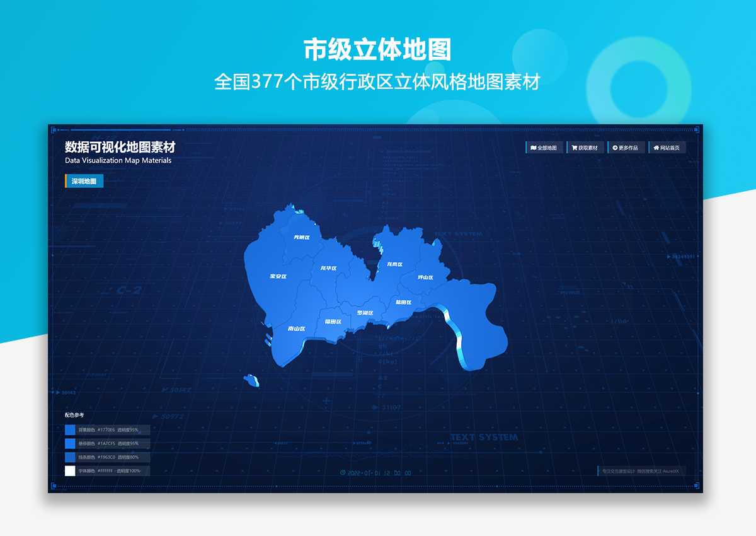Select the 宝安区 district on the map
This screenshot has height=536, width=756.
click(x=278, y=276)
